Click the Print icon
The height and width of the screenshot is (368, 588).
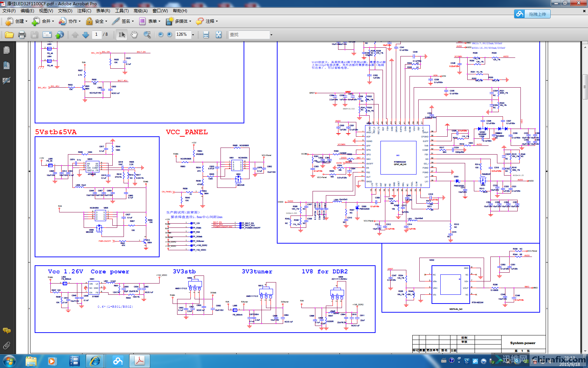coord(22,35)
